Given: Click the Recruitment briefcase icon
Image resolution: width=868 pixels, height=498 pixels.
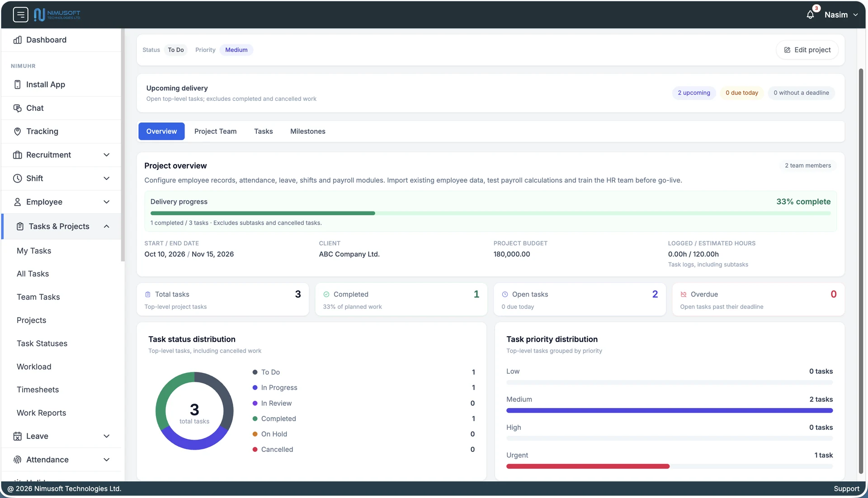Looking at the screenshot, I should click(x=18, y=155).
